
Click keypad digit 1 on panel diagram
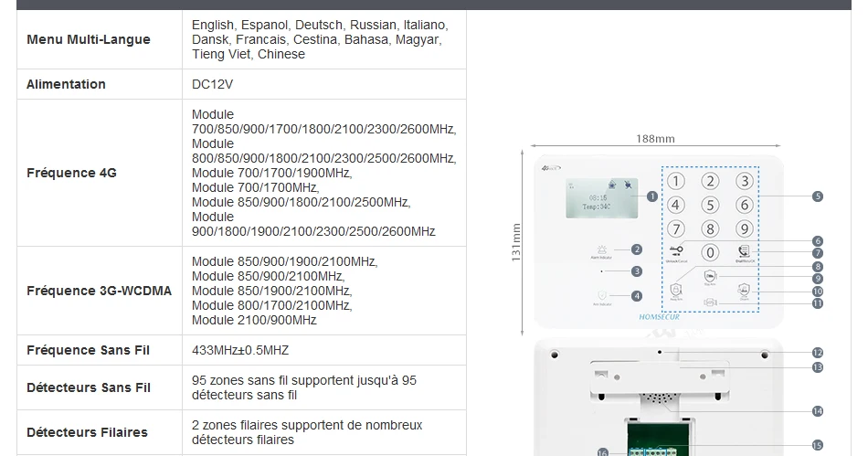click(x=675, y=181)
